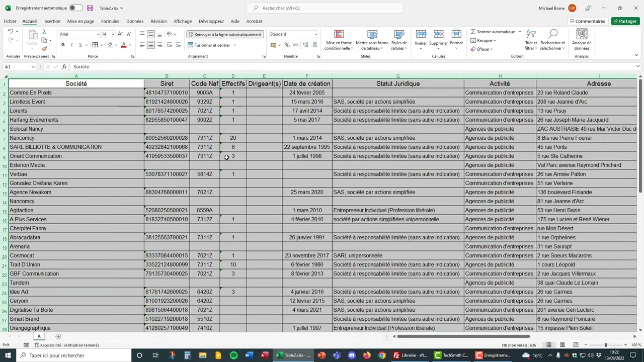Screen dimensions: 644x362
Task: Switch to the Données tab
Action: [135, 21]
